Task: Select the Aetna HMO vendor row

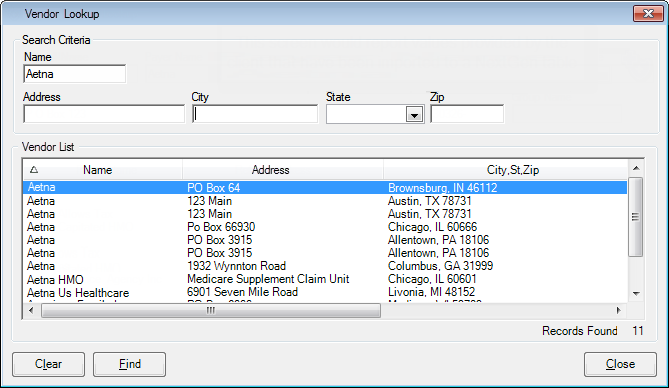Action: click(x=325, y=279)
